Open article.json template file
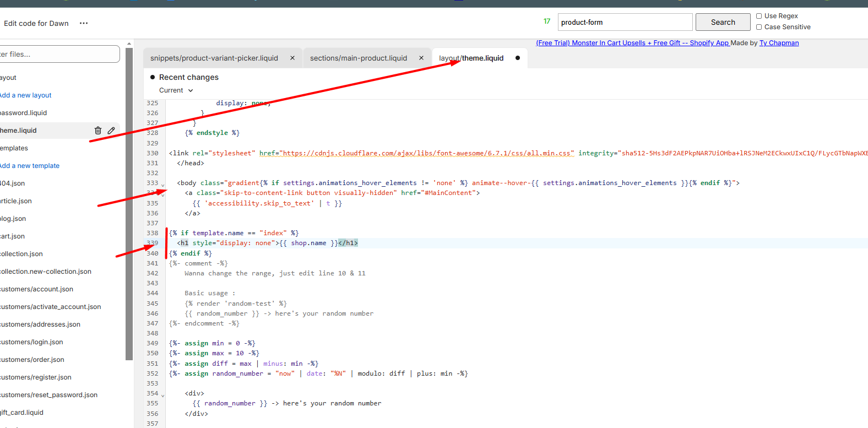 [x=16, y=201]
